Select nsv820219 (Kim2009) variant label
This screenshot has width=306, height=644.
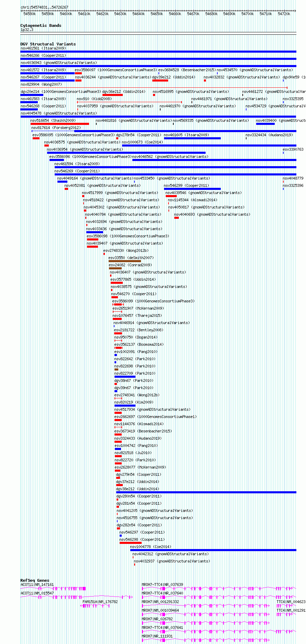tap(134, 402)
